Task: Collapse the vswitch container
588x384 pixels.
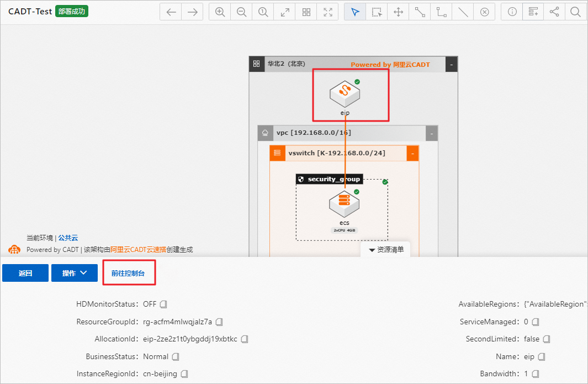Action: (412, 154)
